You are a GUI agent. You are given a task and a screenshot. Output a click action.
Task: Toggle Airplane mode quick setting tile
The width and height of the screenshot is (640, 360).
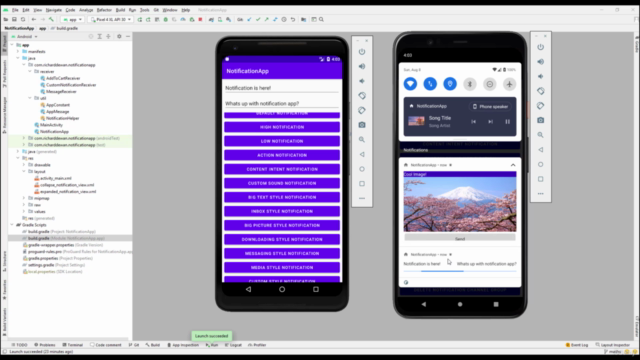[509, 84]
